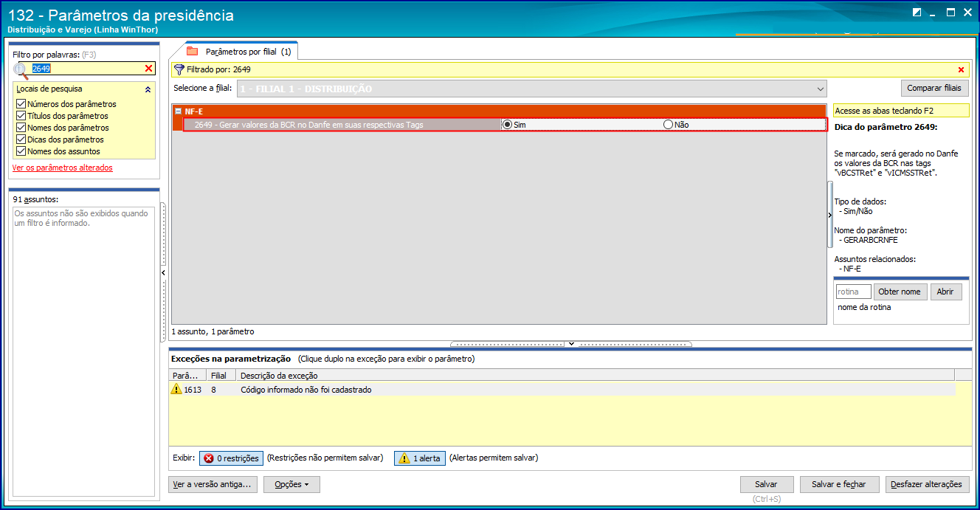980x510 pixels.
Task: Click the red error icon in restrições button
Action: point(208,458)
